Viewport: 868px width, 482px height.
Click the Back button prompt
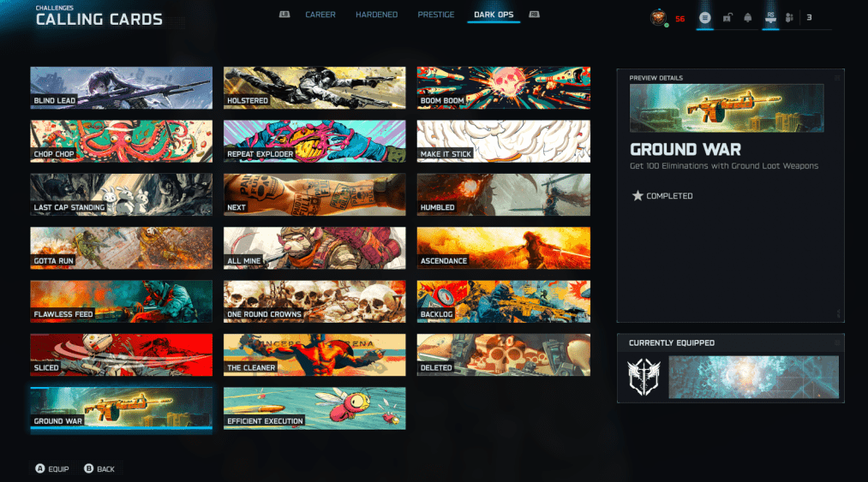99,469
